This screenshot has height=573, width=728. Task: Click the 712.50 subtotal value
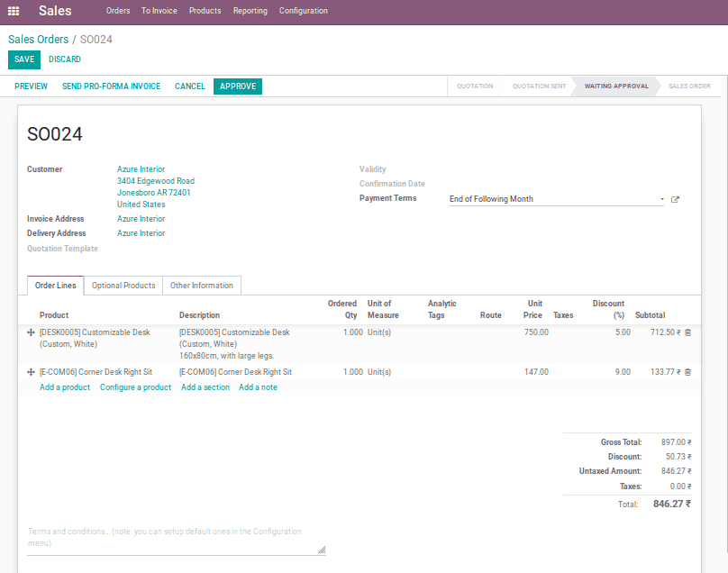[x=665, y=332]
